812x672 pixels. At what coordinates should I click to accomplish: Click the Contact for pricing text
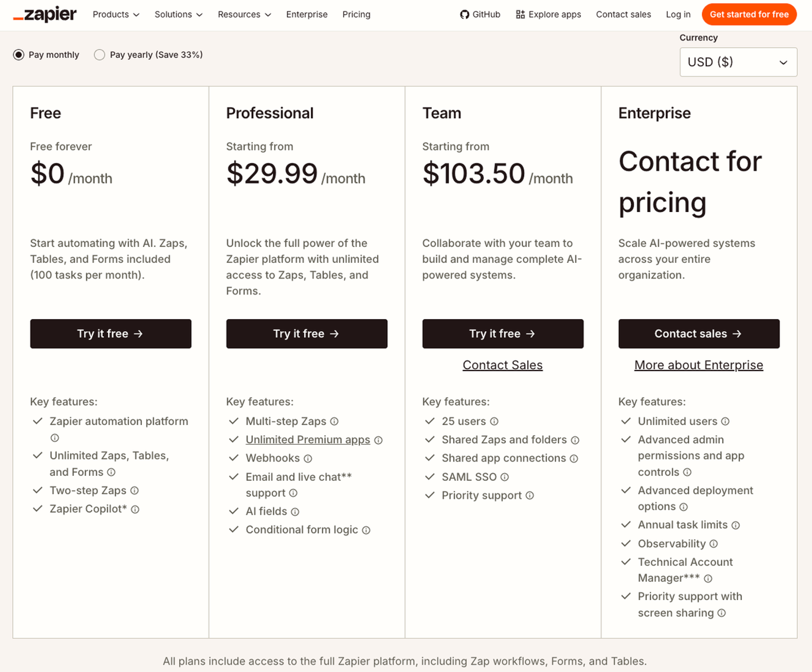click(690, 182)
